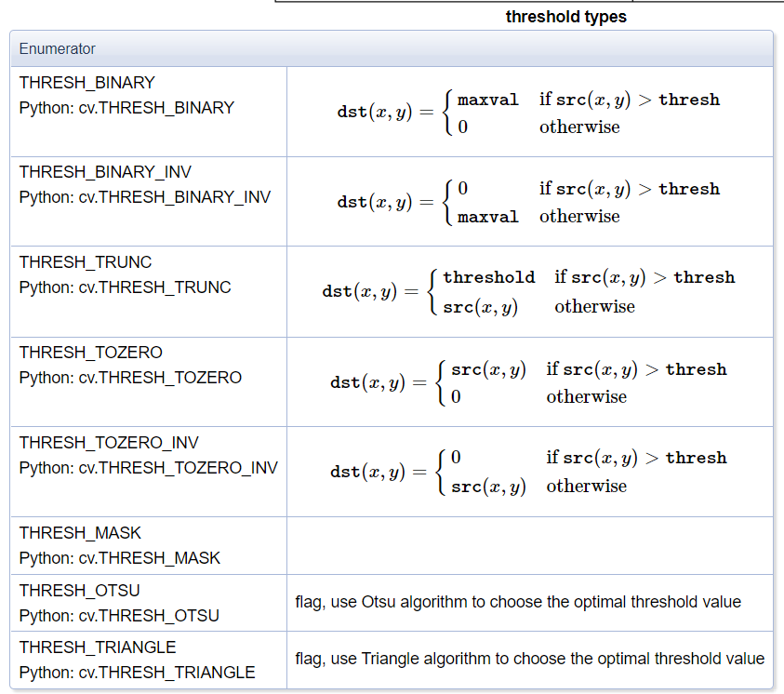Click the Python cv.THRESH_TOZERO_INV text
Screen dimensions: 784x694
[148, 467]
